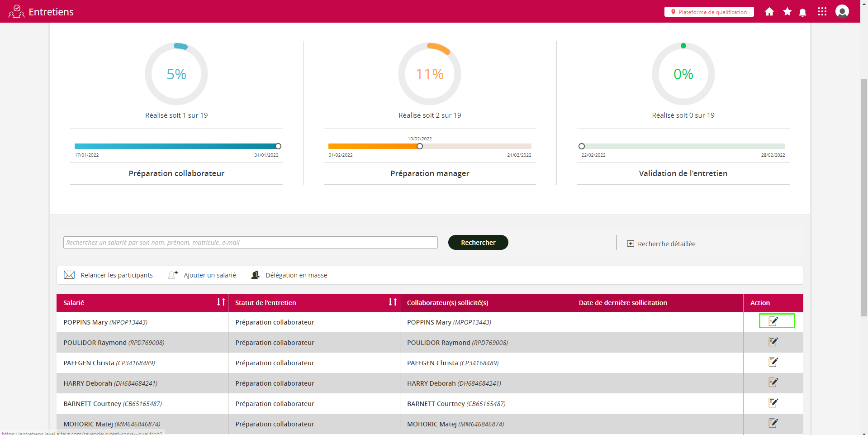Open the home page icon

769,12
